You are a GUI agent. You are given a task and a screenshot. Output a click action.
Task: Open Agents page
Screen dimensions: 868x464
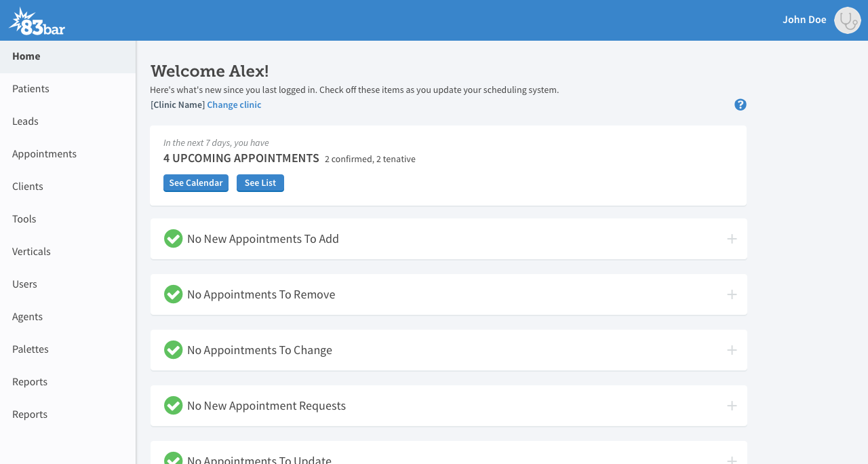(68, 317)
